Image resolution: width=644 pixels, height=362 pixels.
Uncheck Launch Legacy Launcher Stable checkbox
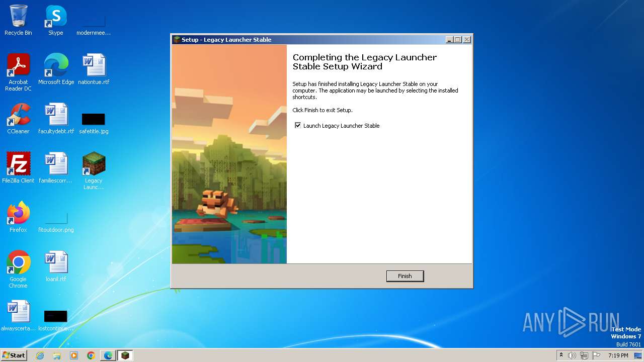[x=298, y=125]
